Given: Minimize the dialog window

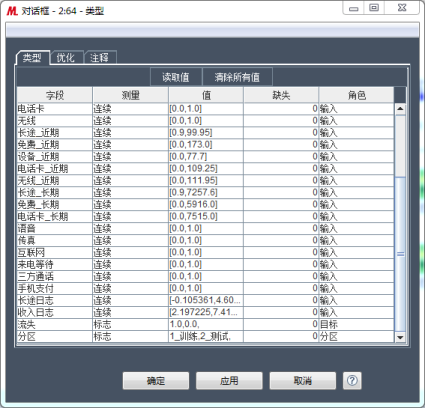Looking at the screenshot, I should (354, 8).
